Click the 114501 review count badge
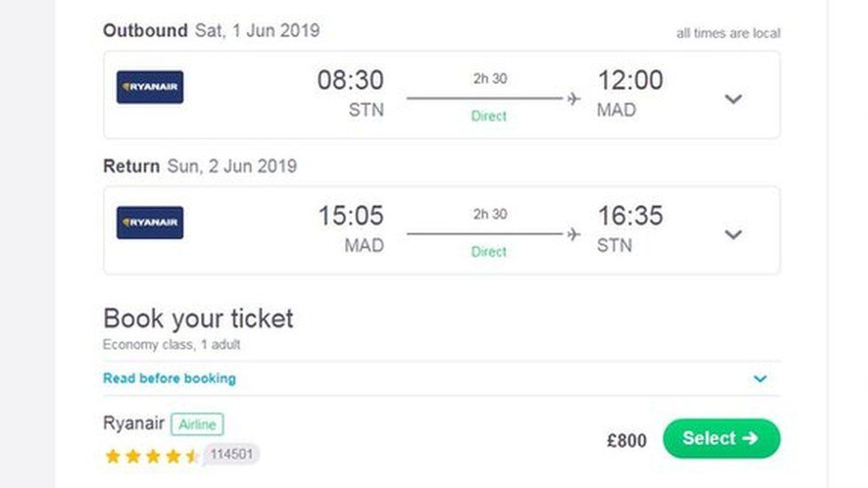This screenshot has height=488, width=868. pos(231,454)
